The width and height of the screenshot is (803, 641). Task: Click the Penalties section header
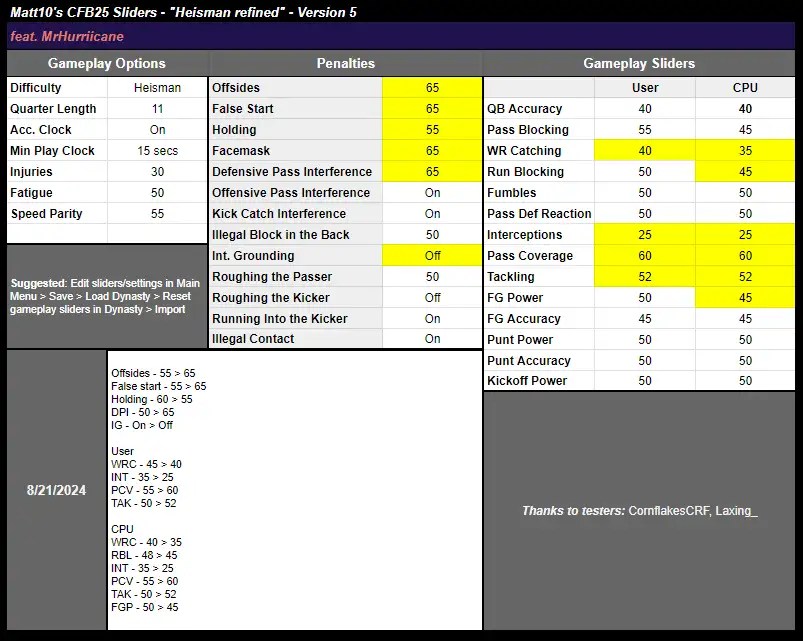coord(346,63)
